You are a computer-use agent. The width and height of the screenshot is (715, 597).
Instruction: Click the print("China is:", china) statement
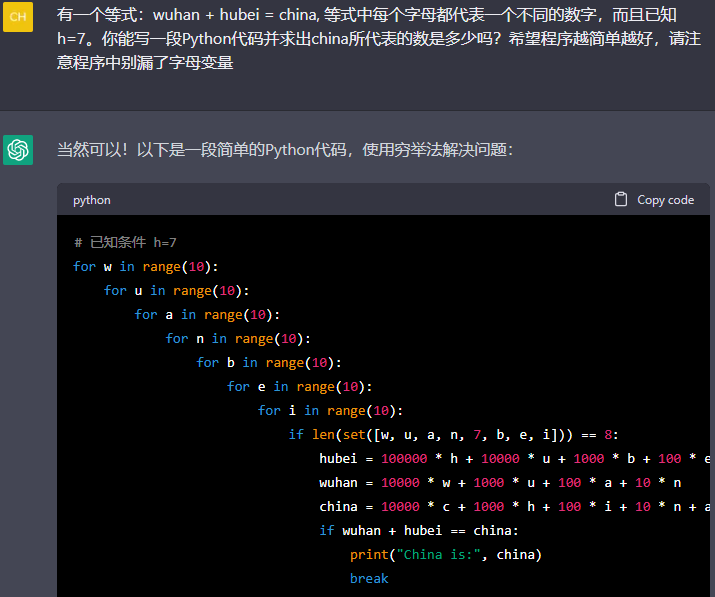446,554
